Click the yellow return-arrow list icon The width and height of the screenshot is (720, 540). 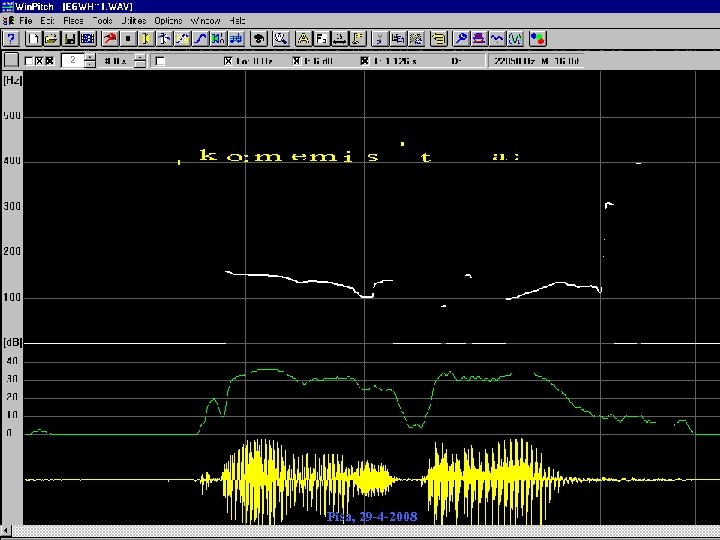pyautogui.click(x=439, y=39)
